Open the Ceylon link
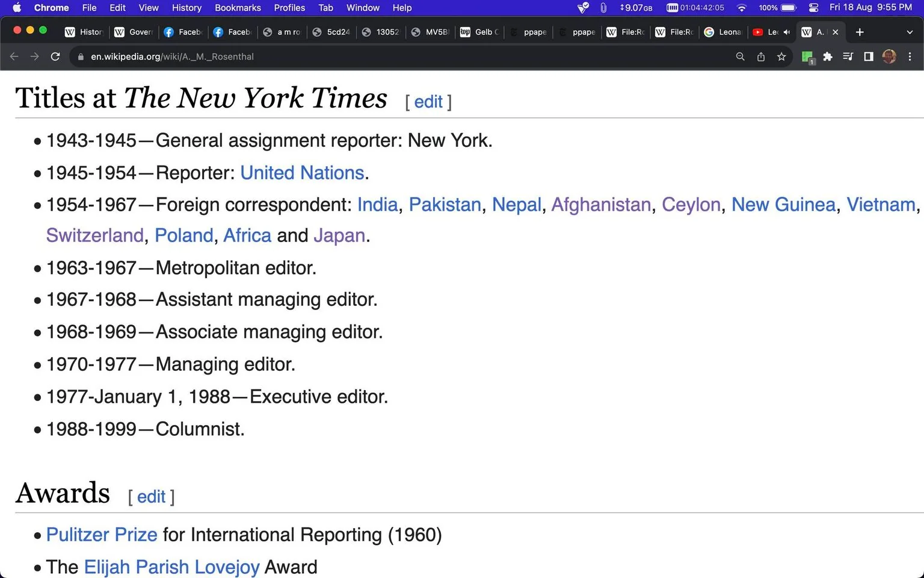The image size is (924, 578). [x=691, y=205]
